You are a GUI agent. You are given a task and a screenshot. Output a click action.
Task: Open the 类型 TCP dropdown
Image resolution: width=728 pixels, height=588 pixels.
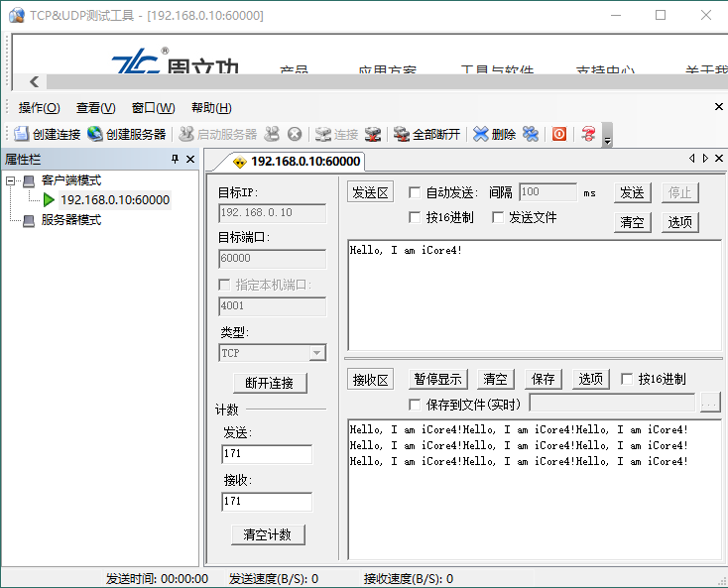point(316,353)
